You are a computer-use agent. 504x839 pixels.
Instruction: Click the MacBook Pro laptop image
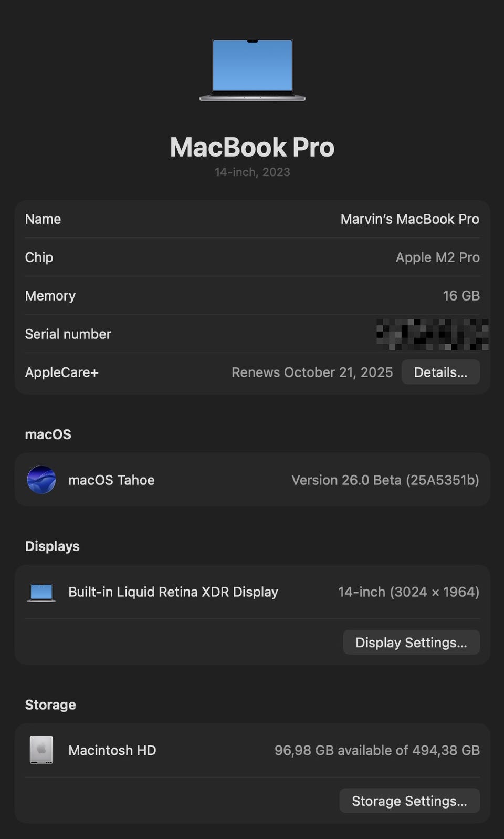click(252, 69)
